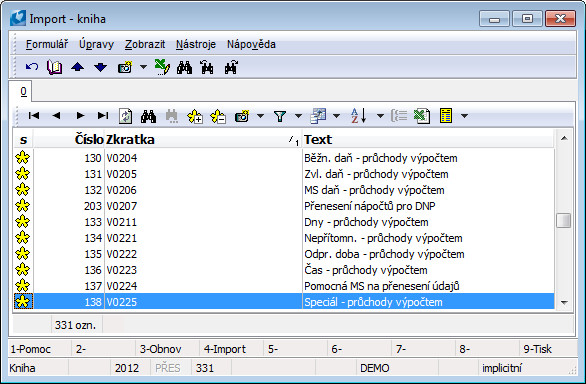The width and height of the screenshot is (586, 384).
Task: Toggle star selection for row V0221
Action: [22, 238]
